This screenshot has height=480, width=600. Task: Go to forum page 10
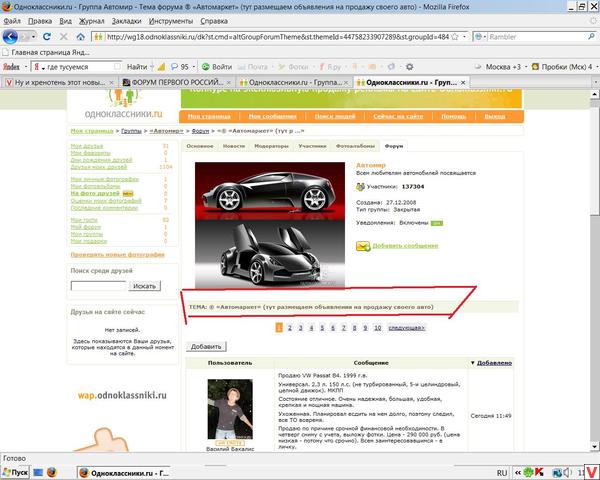point(377,328)
